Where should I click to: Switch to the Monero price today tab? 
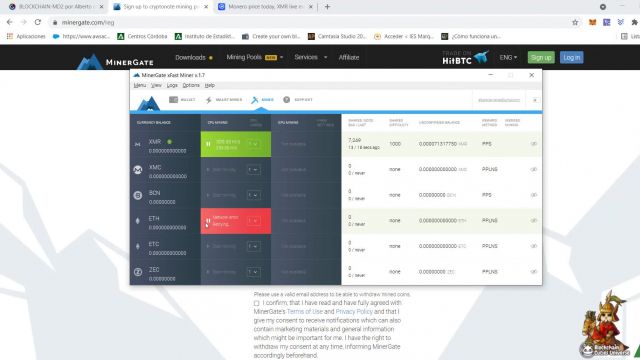point(265,7)
